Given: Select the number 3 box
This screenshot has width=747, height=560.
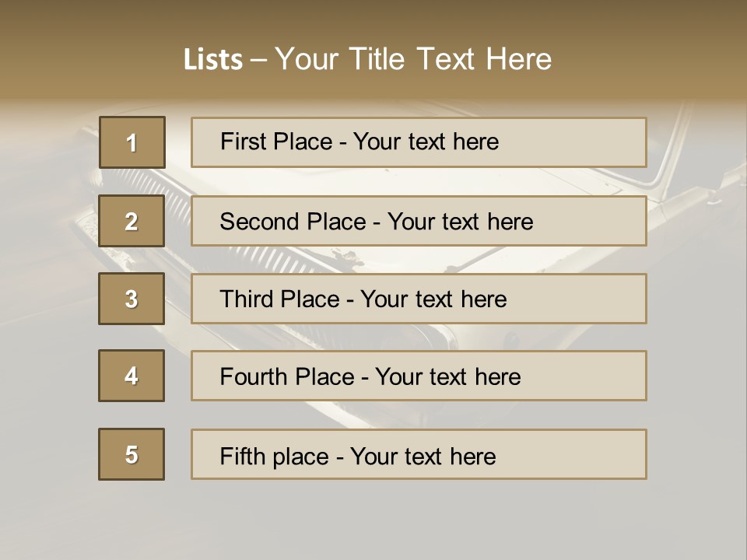Looking at the screenshot, I should (x=132, y=299).
